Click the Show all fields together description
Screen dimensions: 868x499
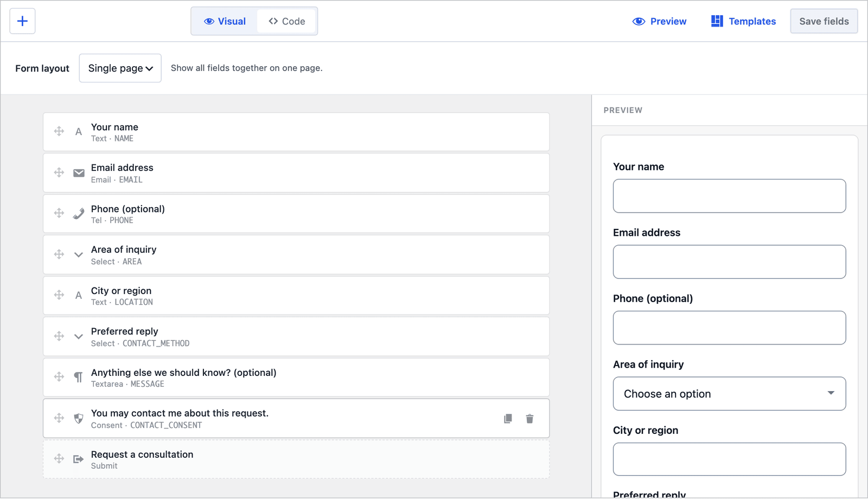pos(247,68)
